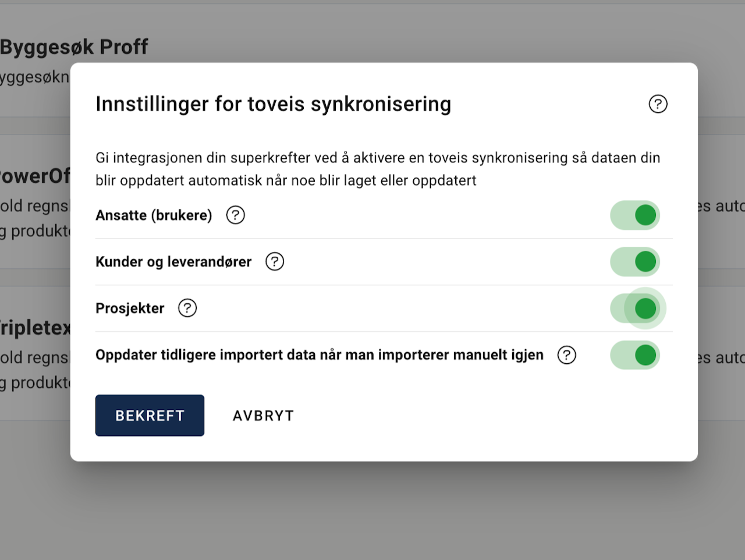Cancel with the AVBRYT button

tap(263, 416)
